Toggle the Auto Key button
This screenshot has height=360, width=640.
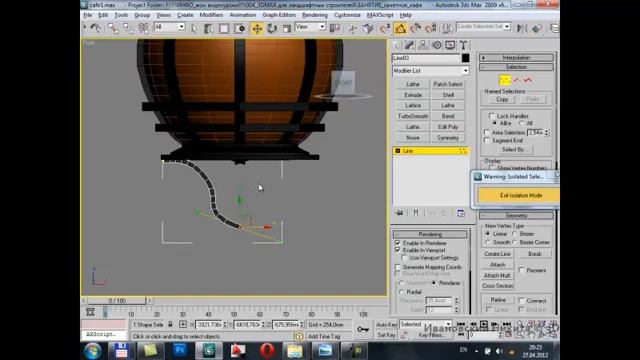click(x=386, y=324)
